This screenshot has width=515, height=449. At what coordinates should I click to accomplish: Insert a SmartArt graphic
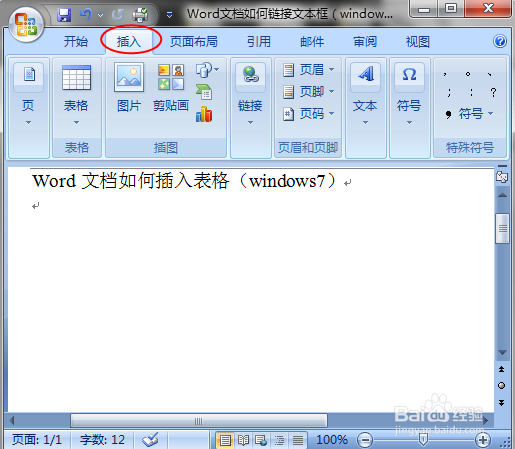(204, 92)
